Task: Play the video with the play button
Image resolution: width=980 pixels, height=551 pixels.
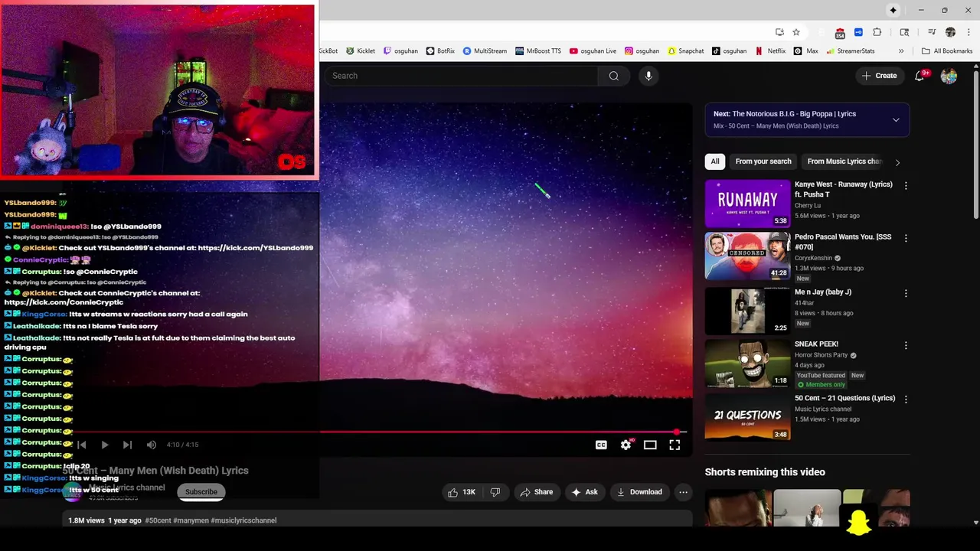Action: pos(104,445)
